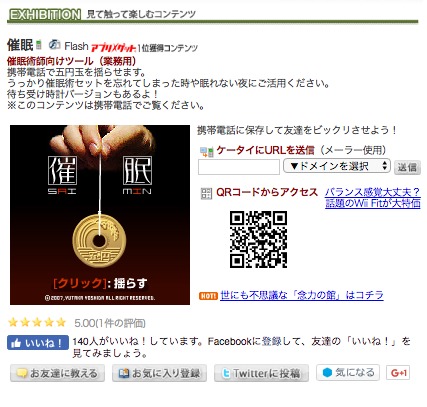Click the large QR code image
This screenshot has height=407, width=427.
point(258,239)
